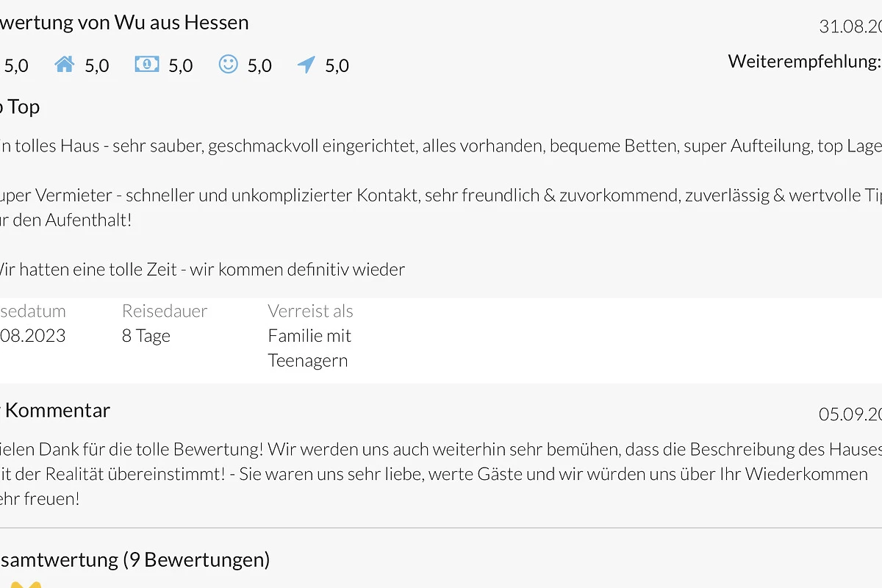
Task: Click the house rating icon
Action: click(x=65, y=65)
